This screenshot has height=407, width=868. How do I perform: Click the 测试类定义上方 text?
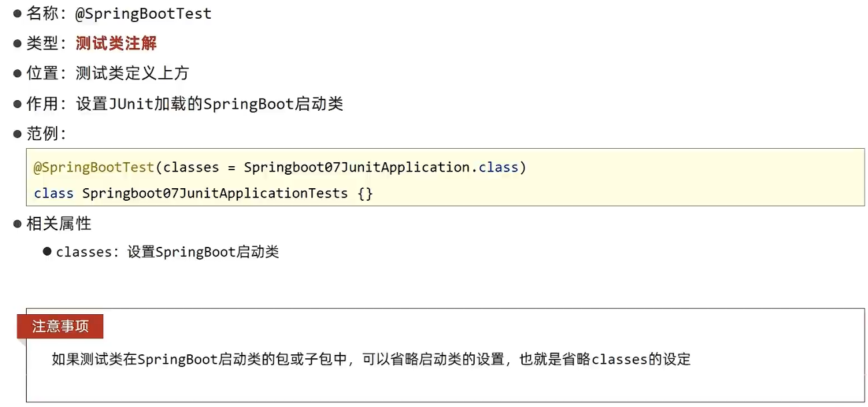point(132,73)
